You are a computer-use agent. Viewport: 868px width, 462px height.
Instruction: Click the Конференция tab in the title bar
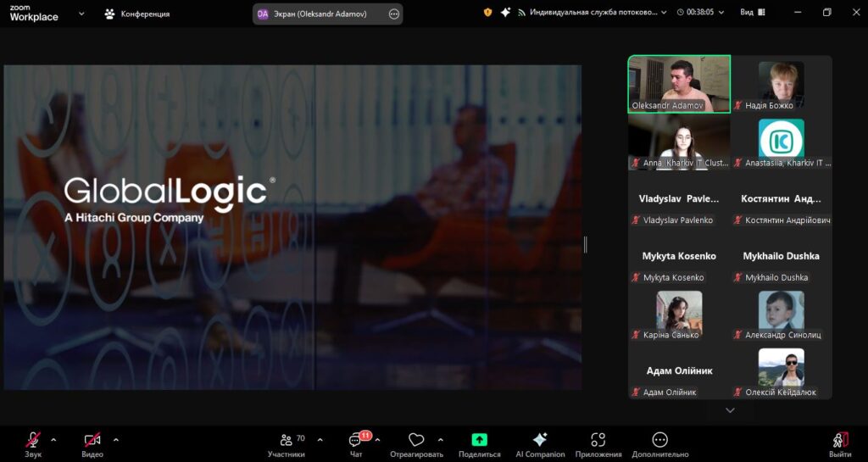point(137,14)
